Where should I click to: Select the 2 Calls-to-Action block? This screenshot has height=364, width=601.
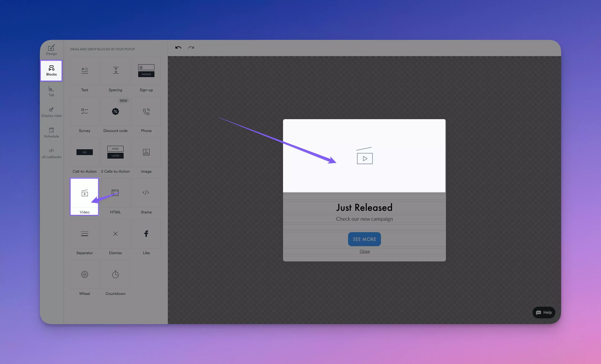coord(115,152)
